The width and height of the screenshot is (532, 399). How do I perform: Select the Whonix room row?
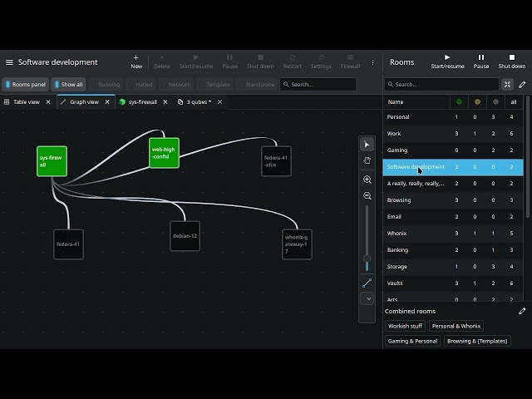click(453, 234)
